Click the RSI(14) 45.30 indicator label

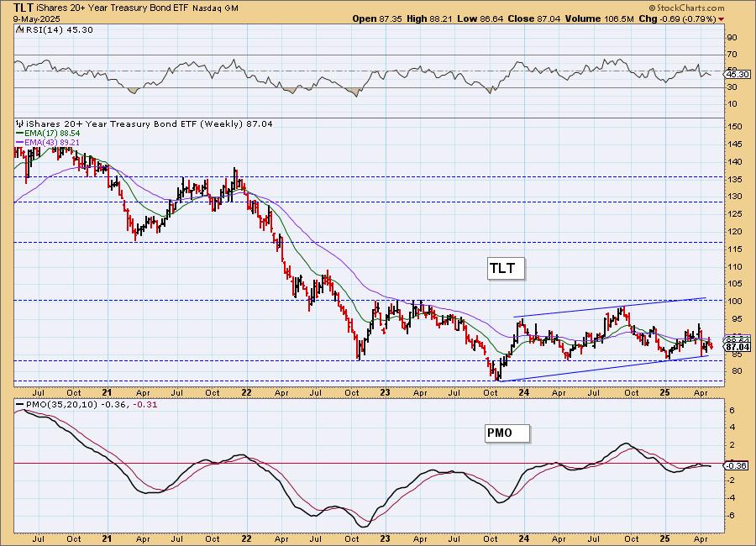[58, 30]
